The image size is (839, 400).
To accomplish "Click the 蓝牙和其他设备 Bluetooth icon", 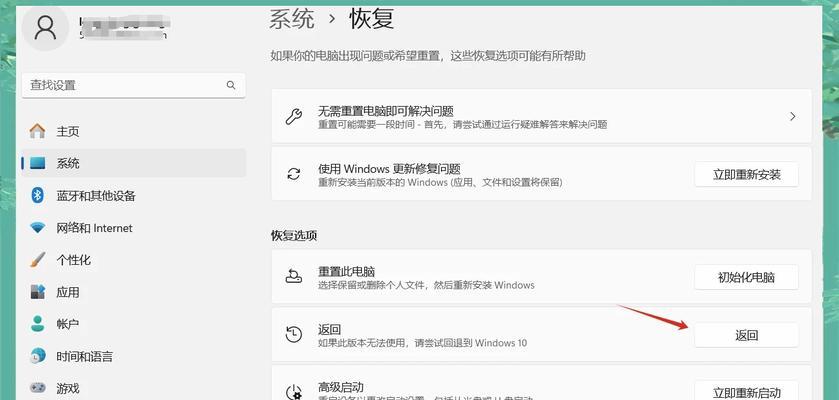I will coord(38,195).
